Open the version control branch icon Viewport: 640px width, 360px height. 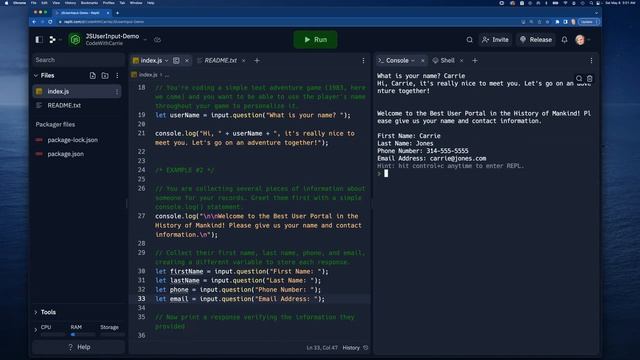(53, 40)
